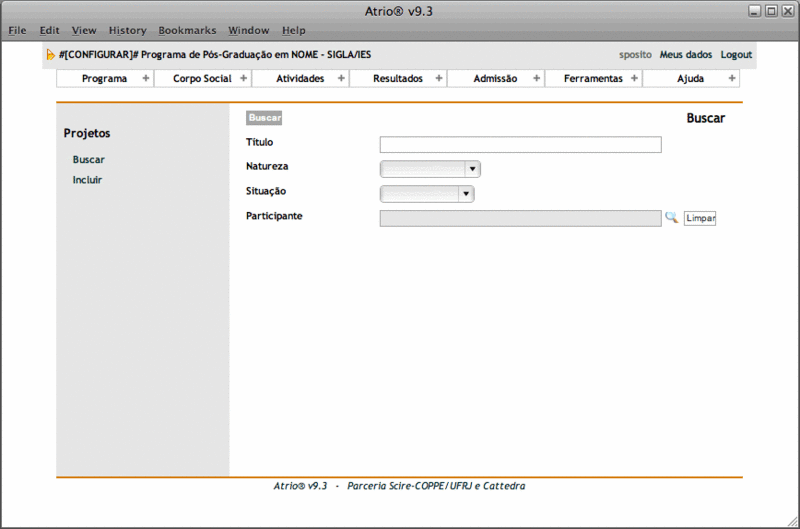Click the Incluir link in Projetos sidebar
800x529 pixels.
(x=87, y=180)
